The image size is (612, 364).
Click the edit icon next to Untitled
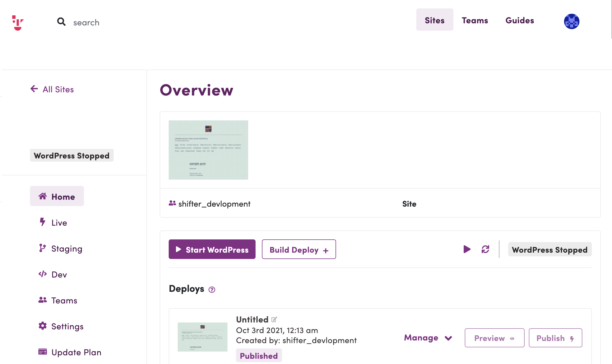coord(274,320)
